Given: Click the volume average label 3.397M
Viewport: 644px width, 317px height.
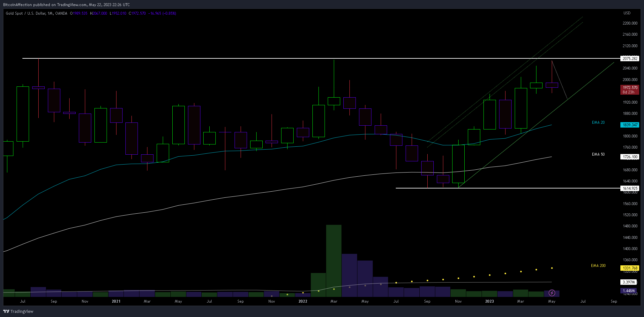Looking at the screenshot, I should 628,282.
